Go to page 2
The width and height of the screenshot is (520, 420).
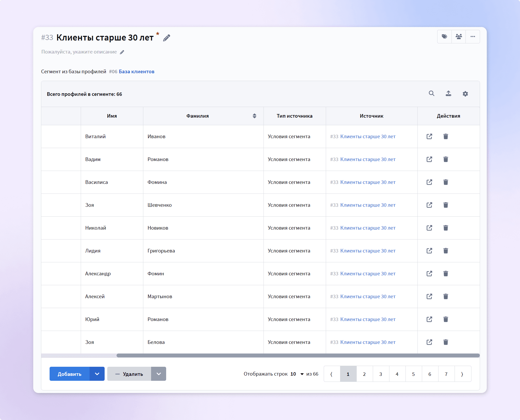click(364, 374)
